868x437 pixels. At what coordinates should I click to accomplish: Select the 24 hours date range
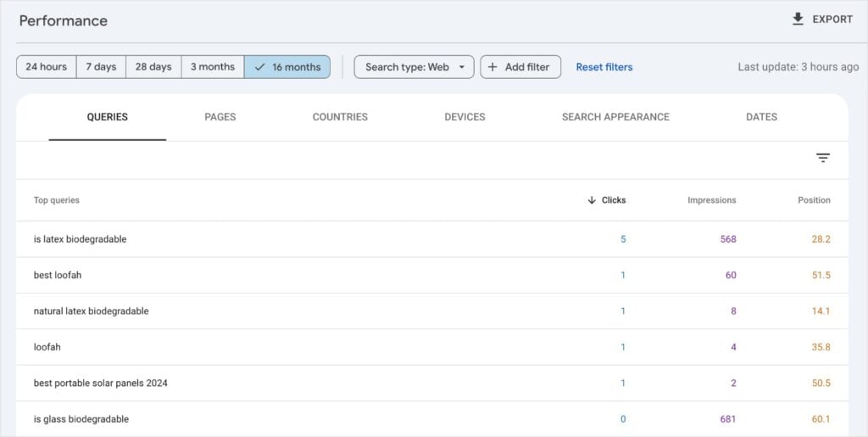coord(46,67)
